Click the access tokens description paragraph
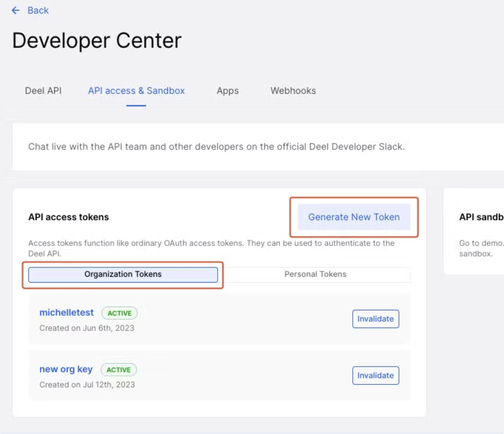The height and width of the screenshot is (434, 504). pos(211,248)
